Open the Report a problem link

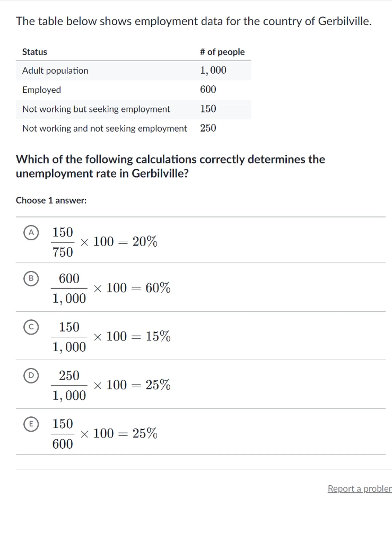tap(359, 488)
